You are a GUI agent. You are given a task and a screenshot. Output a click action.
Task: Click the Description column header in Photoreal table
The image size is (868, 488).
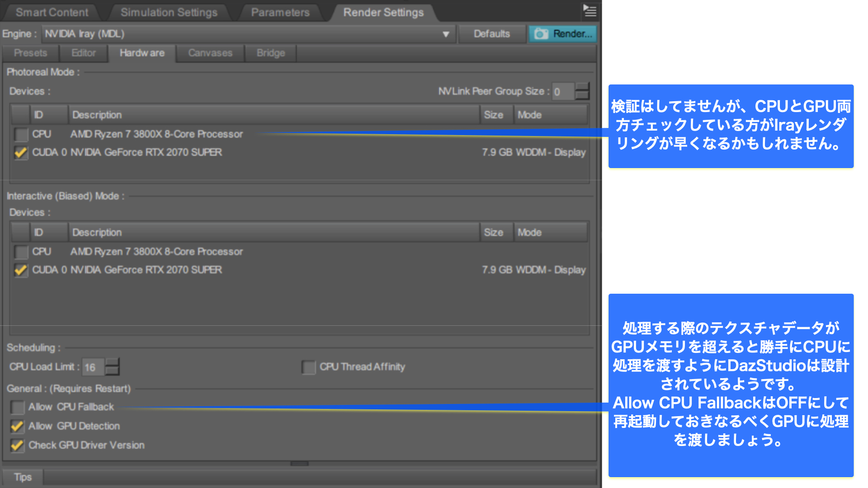tap(274, 115)
